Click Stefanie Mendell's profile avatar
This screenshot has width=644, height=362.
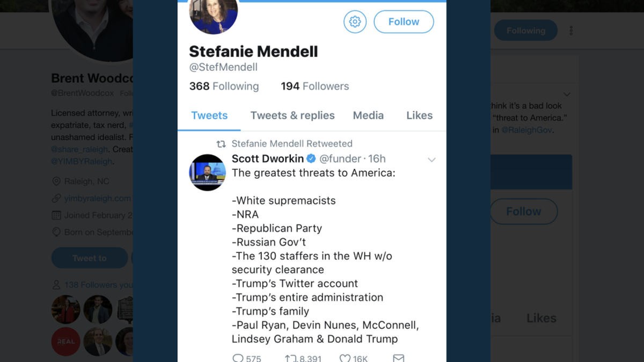[213, 15]
